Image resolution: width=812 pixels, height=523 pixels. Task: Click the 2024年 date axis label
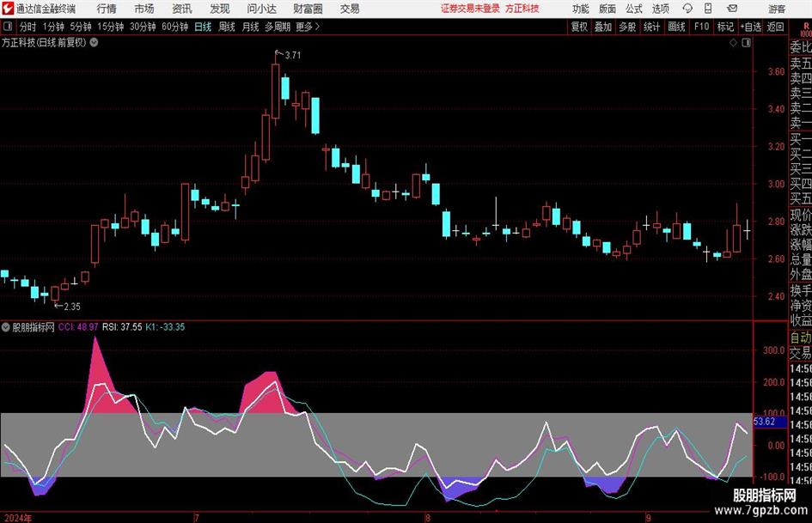click(x=17, y=518)
